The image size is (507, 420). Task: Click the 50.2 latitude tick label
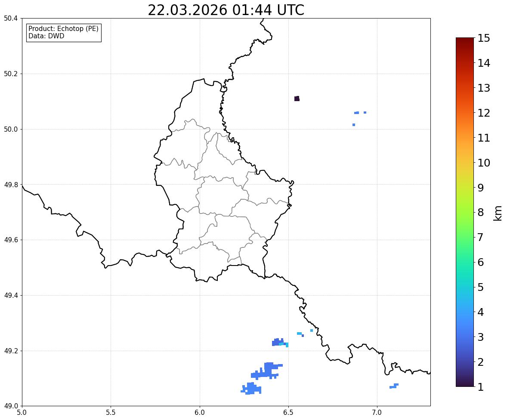[x=11, y=74]
